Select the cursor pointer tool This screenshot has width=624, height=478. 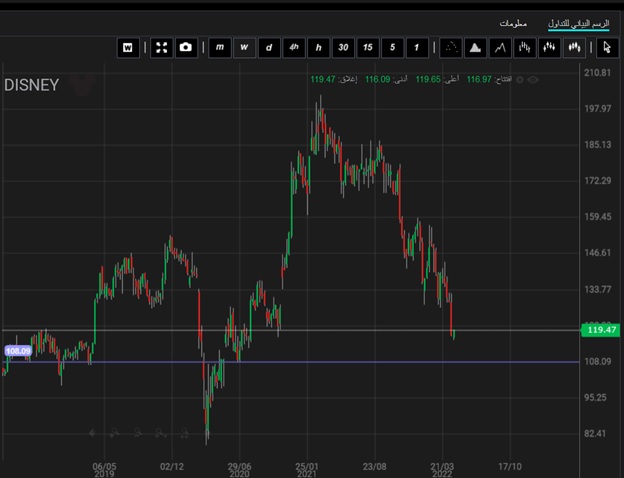pyautogui.click(x=607, y=48)
